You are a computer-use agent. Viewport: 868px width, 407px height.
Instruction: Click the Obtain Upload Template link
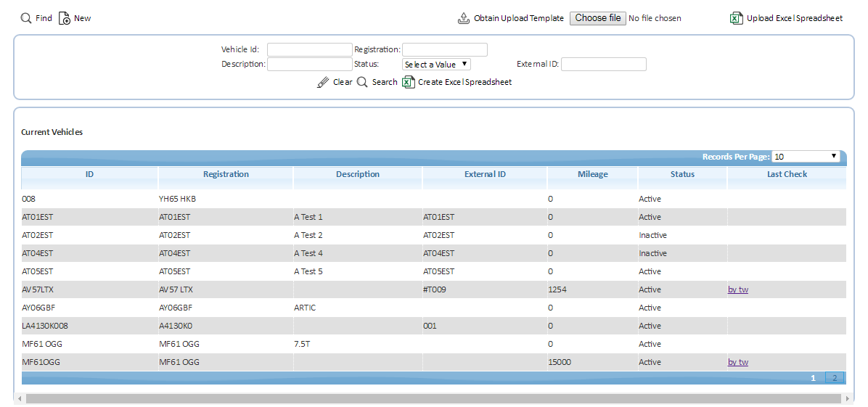pyautogui.click(x=519, y=18)
